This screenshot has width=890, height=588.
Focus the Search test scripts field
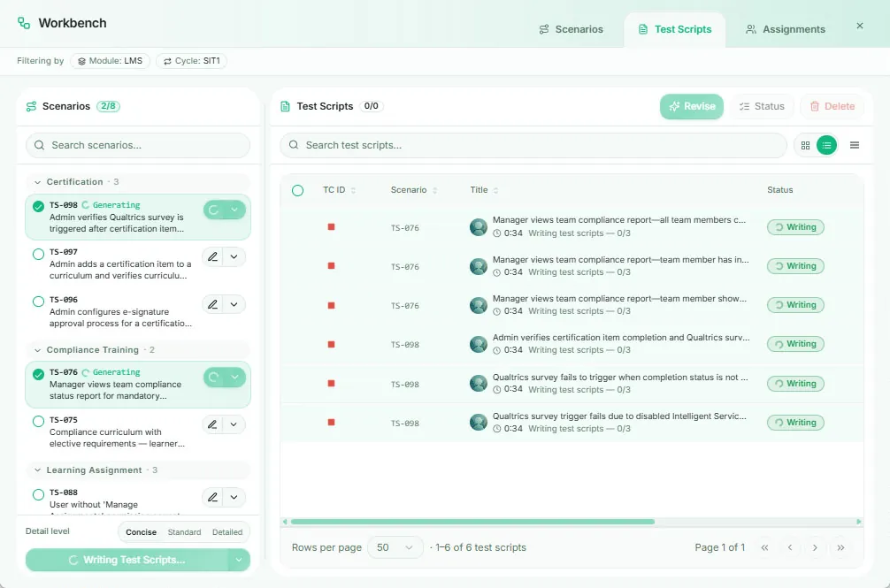click(x=533, y=145)
